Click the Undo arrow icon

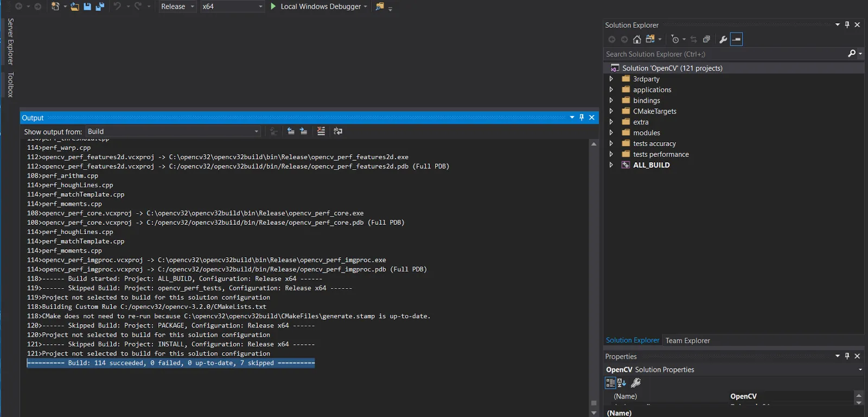(x=117, y=7)
